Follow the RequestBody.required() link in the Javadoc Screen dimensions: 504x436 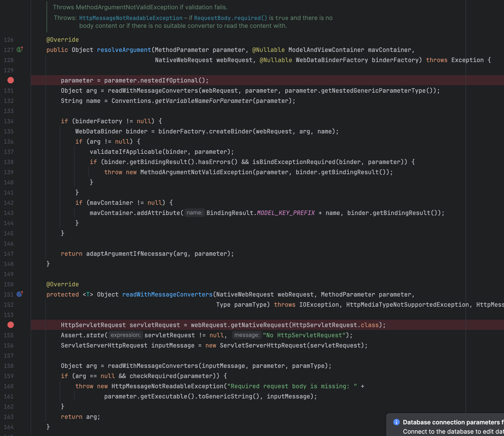tap(231, 18)
